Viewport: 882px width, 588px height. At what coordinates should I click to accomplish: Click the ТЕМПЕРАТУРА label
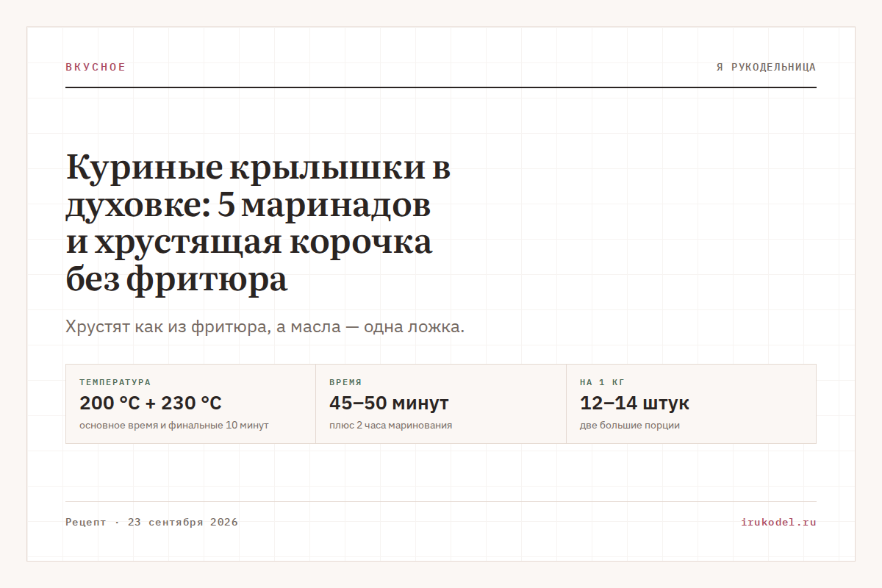click(x=115, y=382)
